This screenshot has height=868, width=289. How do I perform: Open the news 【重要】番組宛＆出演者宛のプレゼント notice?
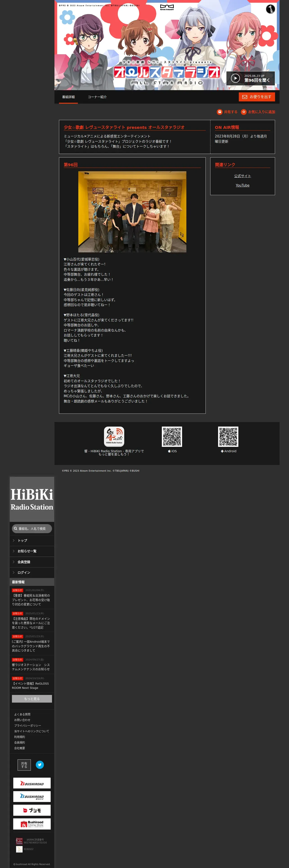[31, 600]
